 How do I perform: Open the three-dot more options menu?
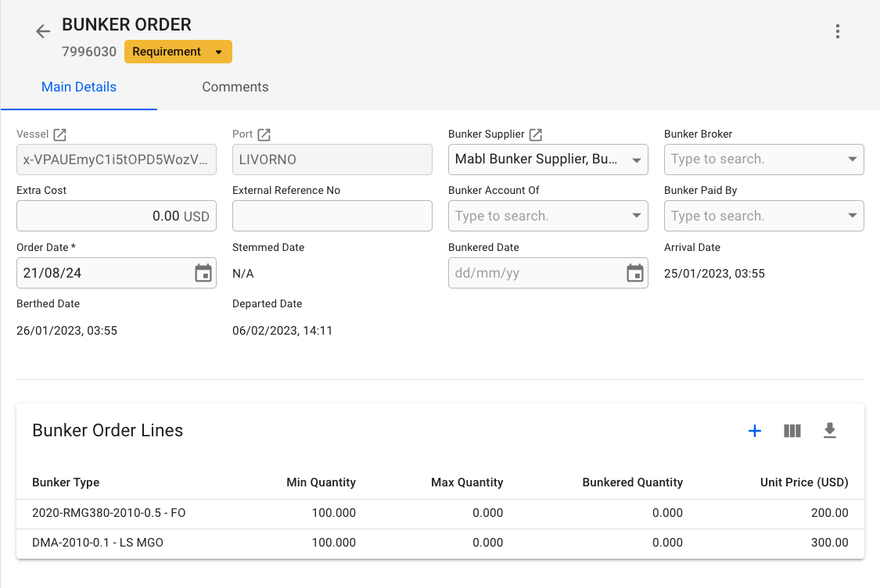[838, 31]
